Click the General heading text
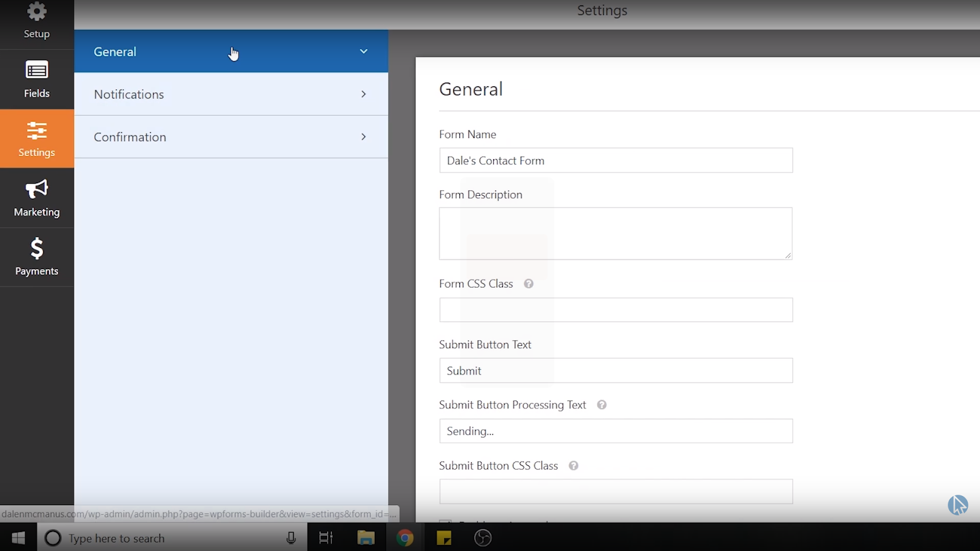 471,89
